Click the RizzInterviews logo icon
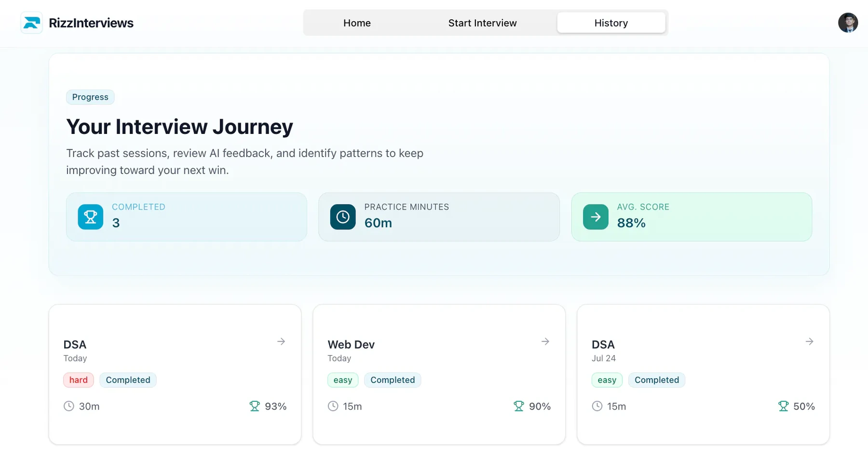This screenshot has height=464, width=868. coord(32,23)
